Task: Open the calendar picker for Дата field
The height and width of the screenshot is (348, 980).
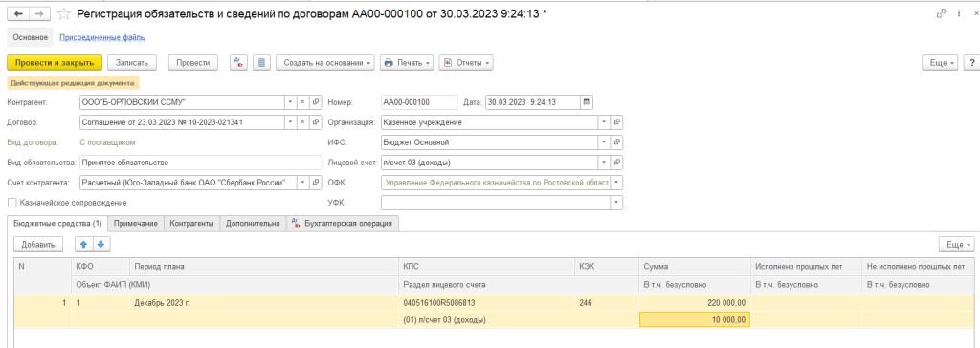Action: point(587,102)
